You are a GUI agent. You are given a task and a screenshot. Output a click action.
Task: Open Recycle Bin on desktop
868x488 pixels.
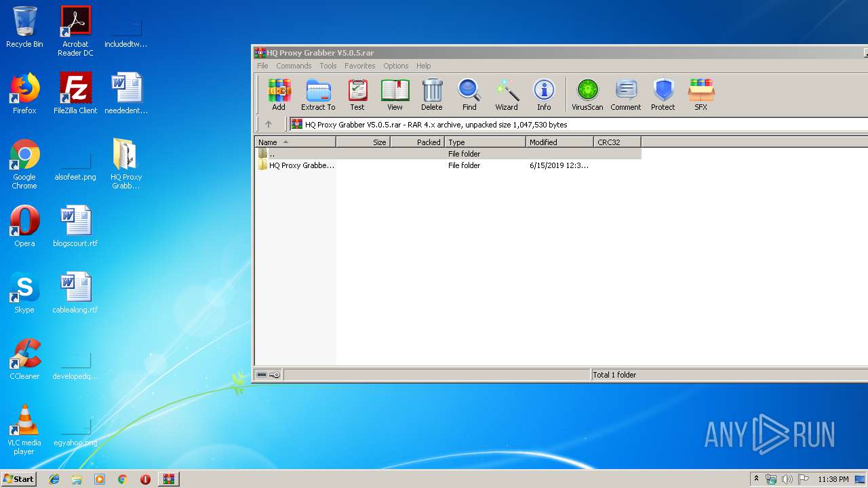(x=24, y=27)
